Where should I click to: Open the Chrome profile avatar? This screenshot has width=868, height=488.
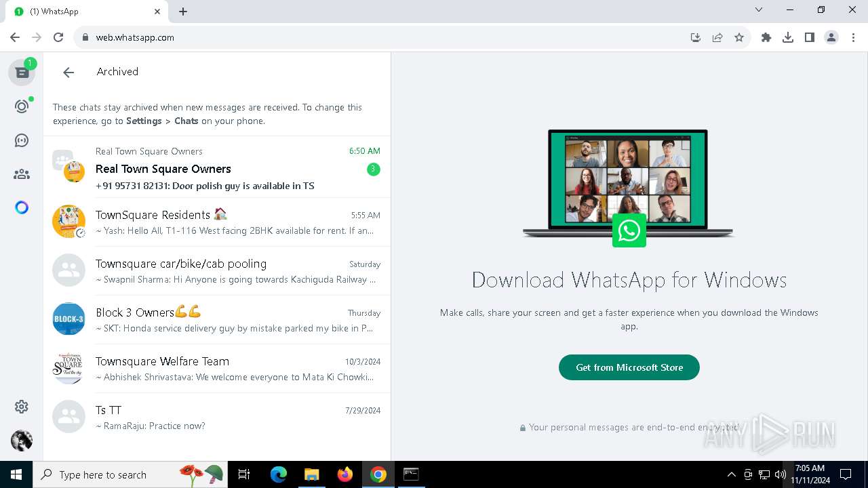[x=831, y=38]
